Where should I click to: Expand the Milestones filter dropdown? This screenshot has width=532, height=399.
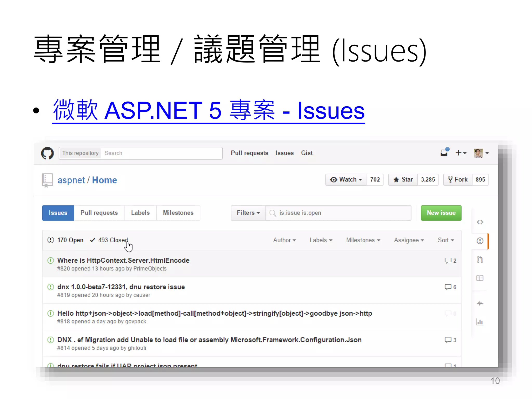click(x=363, y=240)
